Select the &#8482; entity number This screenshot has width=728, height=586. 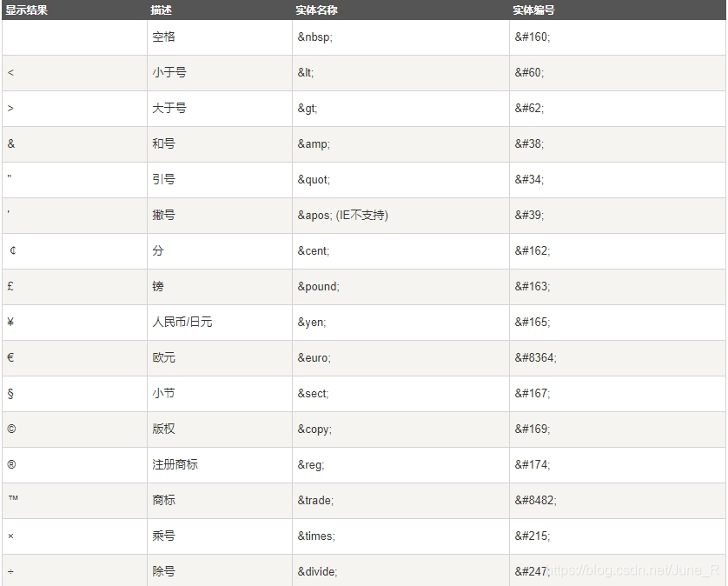tap(536, 501)
